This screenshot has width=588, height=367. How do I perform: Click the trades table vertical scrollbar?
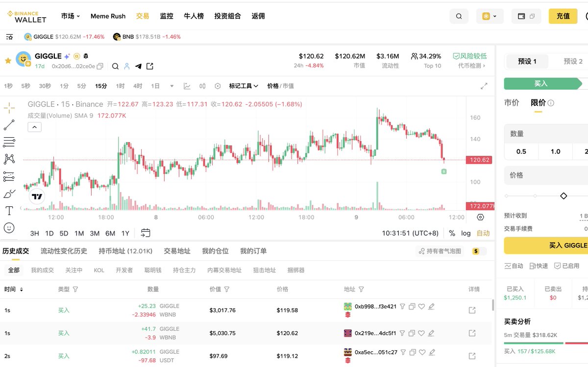click(493, 305)
